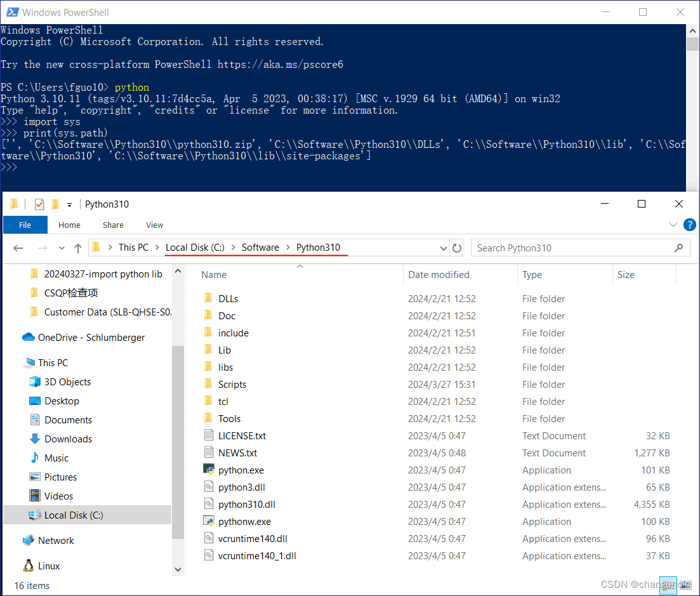Click Python310 breadcrumb in address bar
Screen dimensions: 700x596
coord(318,248)
